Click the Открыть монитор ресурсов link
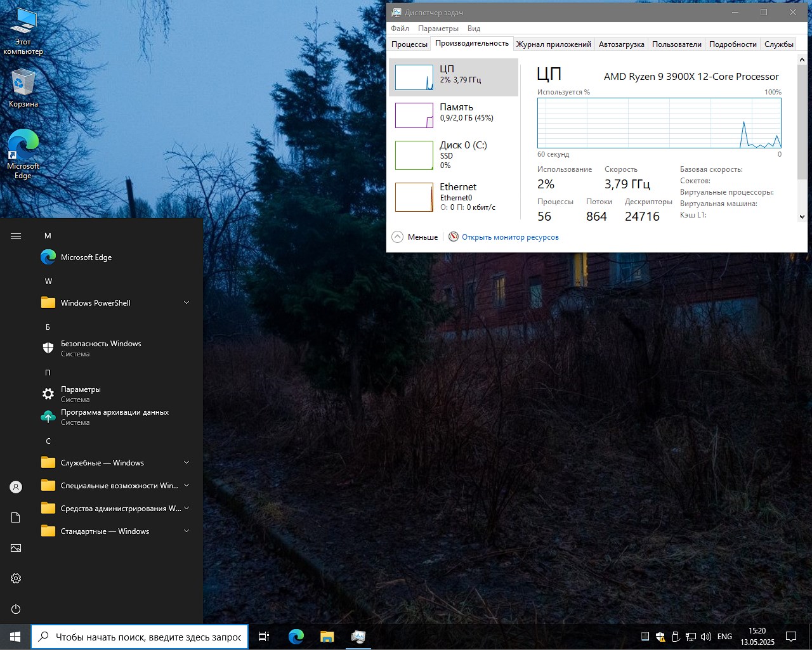Image resolution: width=812 pixels, height=650 pixels. 510,237
